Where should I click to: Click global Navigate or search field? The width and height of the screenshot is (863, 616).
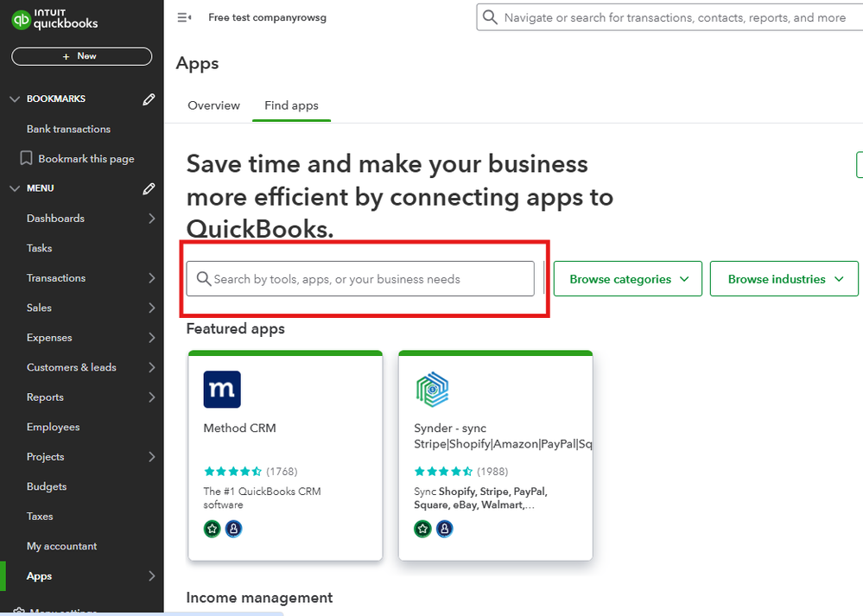pos(669,17)
